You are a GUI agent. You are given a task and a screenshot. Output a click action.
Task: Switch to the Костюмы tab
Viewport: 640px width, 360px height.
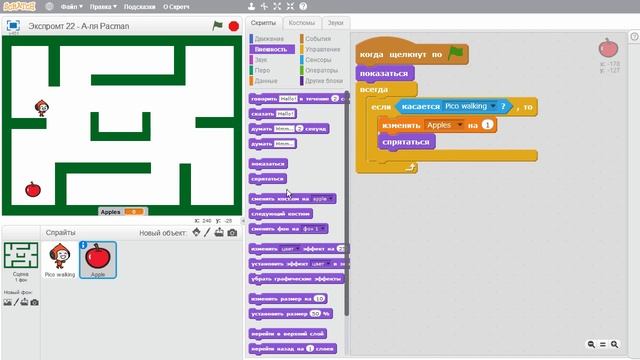point(302,23)
